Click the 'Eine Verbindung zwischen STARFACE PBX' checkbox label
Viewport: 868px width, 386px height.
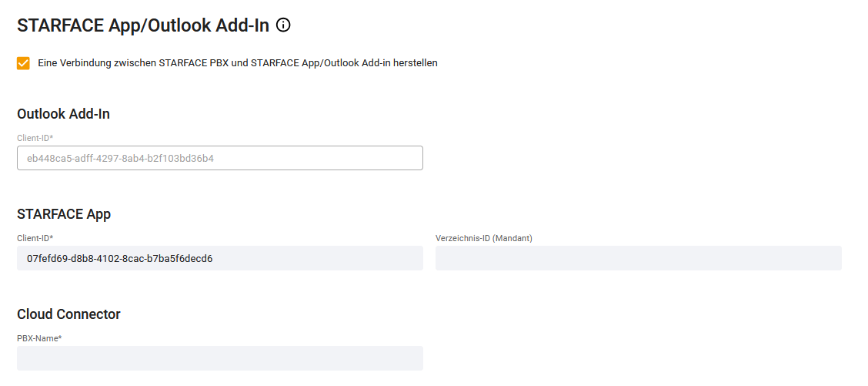(238, 63)
